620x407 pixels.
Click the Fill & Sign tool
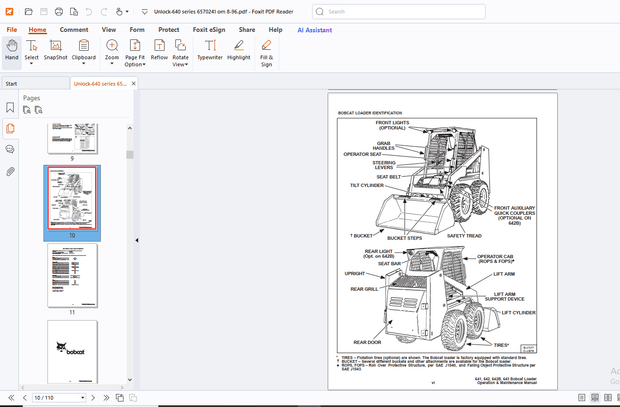[x=267, y=53]
